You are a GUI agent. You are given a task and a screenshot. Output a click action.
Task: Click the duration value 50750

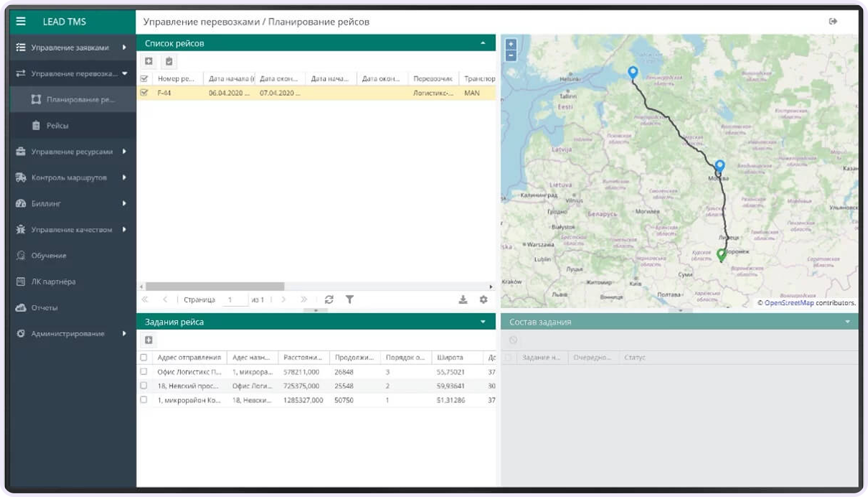pyautogui.click(x=344, y=400)
